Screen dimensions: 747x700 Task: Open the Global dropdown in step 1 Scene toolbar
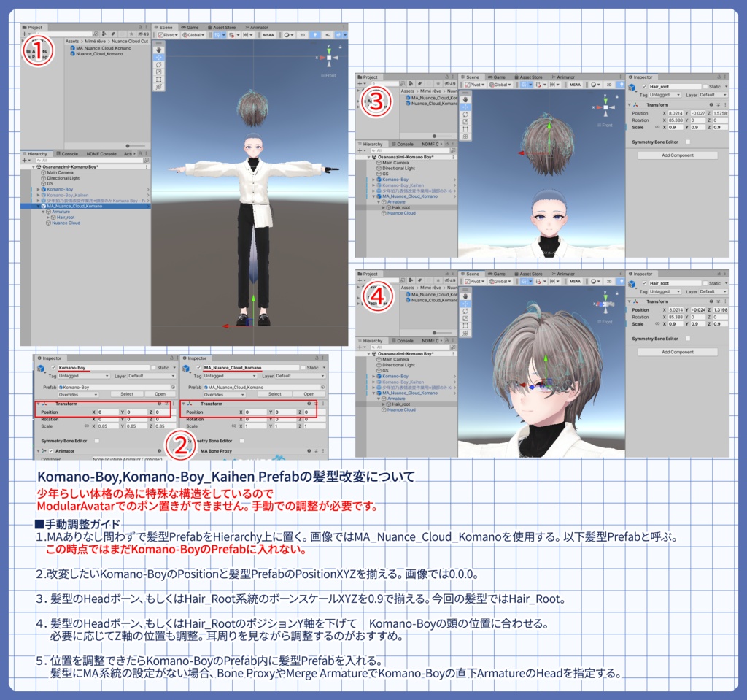[x=193, y=35]
